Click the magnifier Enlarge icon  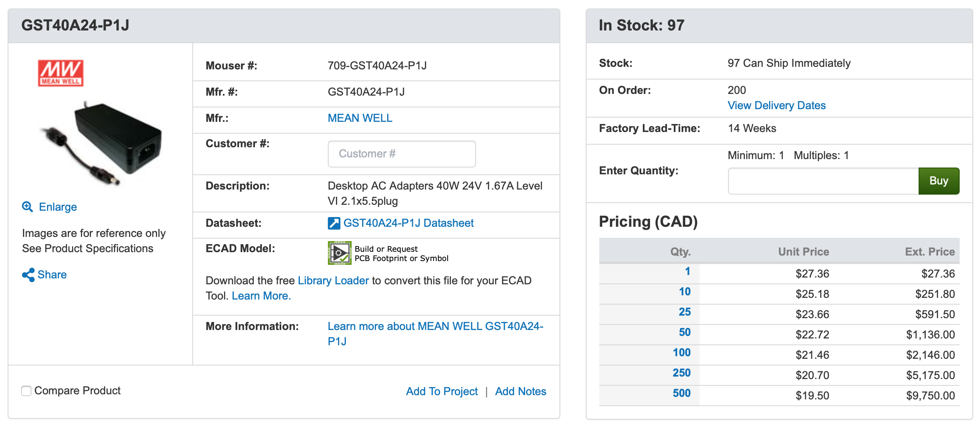28,206
